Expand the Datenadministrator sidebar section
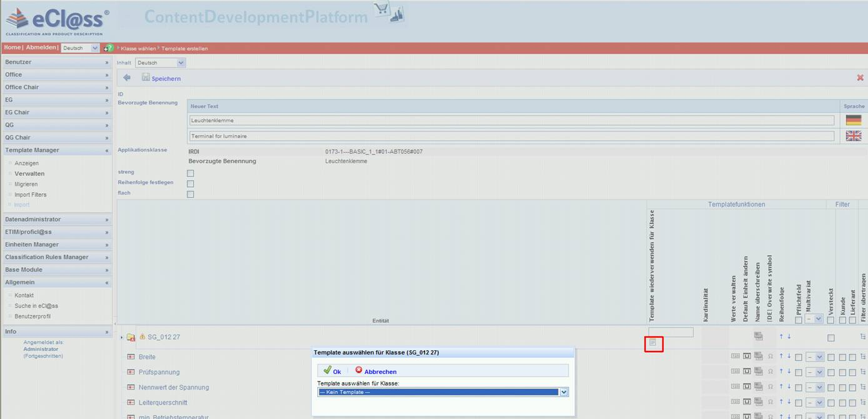This screenshot has width=868, height=419. (56, 220)
